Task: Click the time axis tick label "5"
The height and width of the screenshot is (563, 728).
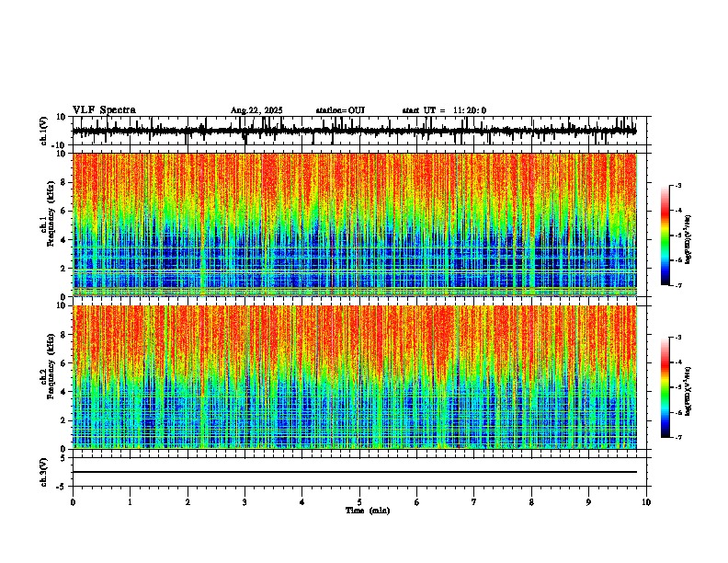Action: point(359,502)
